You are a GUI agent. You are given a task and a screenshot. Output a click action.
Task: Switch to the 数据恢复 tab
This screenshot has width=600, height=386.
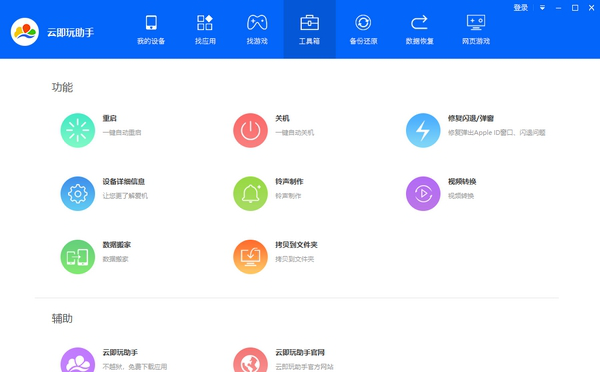tap(419, 29)
